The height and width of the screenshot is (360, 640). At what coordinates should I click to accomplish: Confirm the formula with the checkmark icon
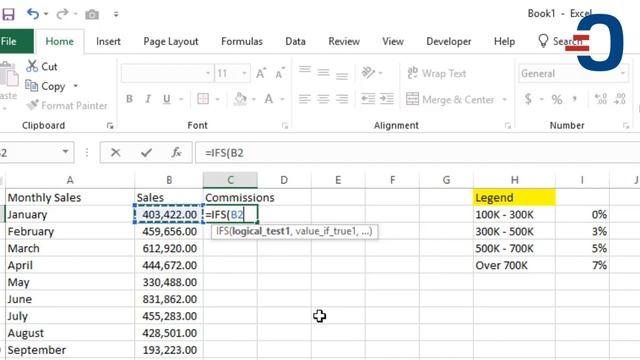point(146,153)
